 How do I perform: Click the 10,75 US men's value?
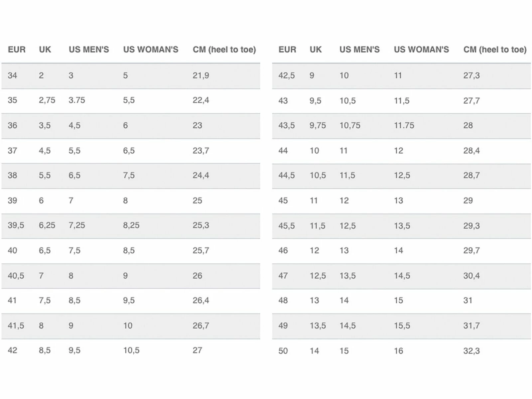350,125
